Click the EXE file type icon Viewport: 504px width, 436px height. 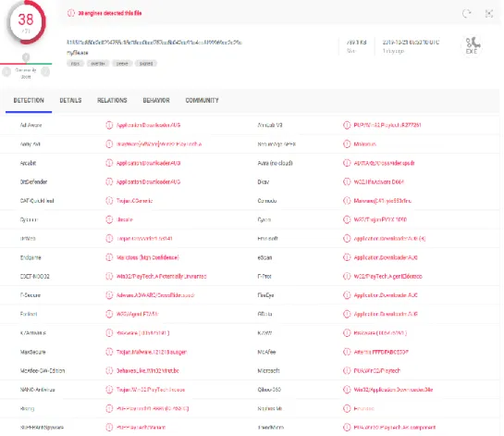click(472, 46)
